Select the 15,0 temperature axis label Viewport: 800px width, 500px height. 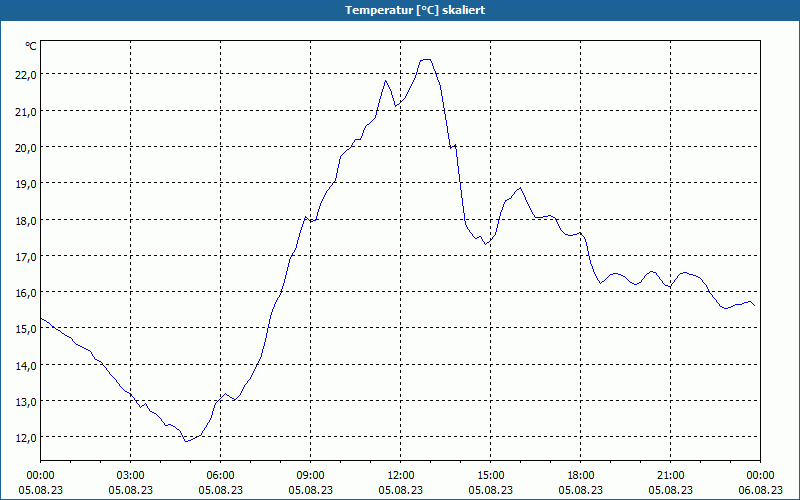point(26,329)
